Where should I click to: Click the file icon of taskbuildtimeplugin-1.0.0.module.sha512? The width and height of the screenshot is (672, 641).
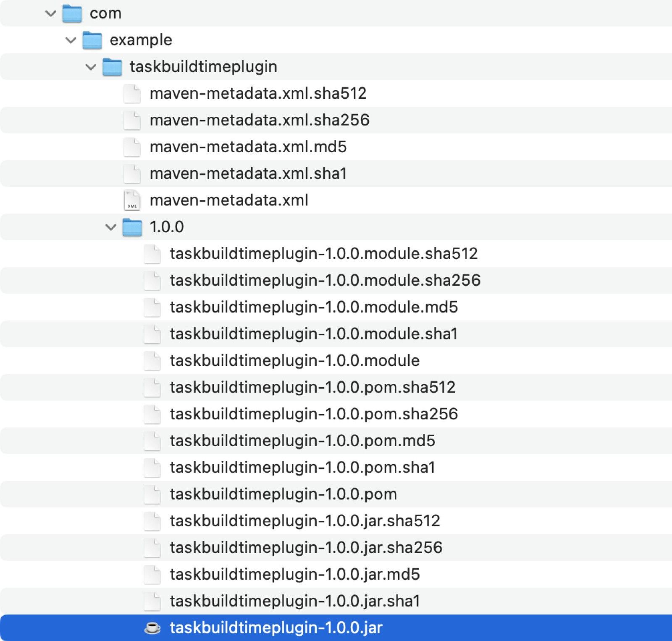(x=152, y=254)
